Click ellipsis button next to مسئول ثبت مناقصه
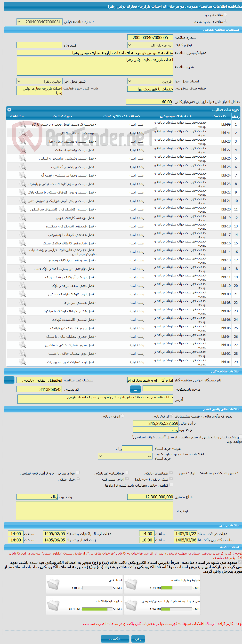 pyautogui.click(x=9, y=380)
